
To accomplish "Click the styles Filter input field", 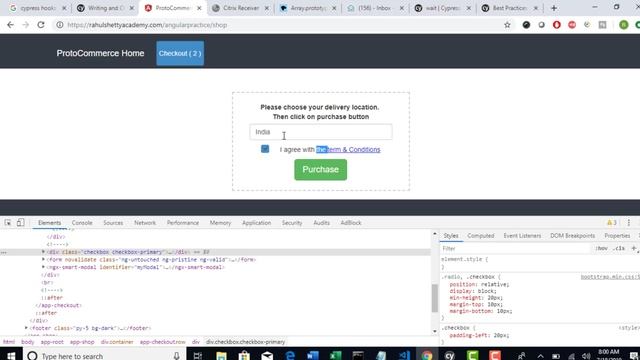I will coord(516,248).
